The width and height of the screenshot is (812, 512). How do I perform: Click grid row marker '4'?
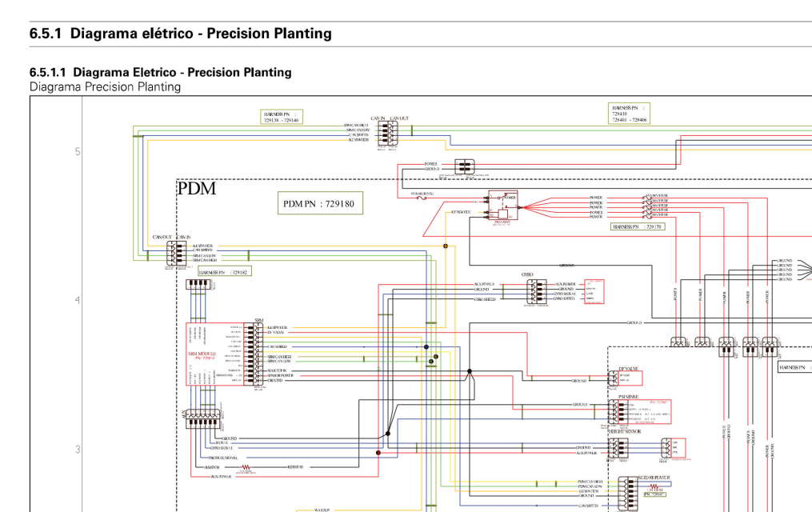click(78, 300)
